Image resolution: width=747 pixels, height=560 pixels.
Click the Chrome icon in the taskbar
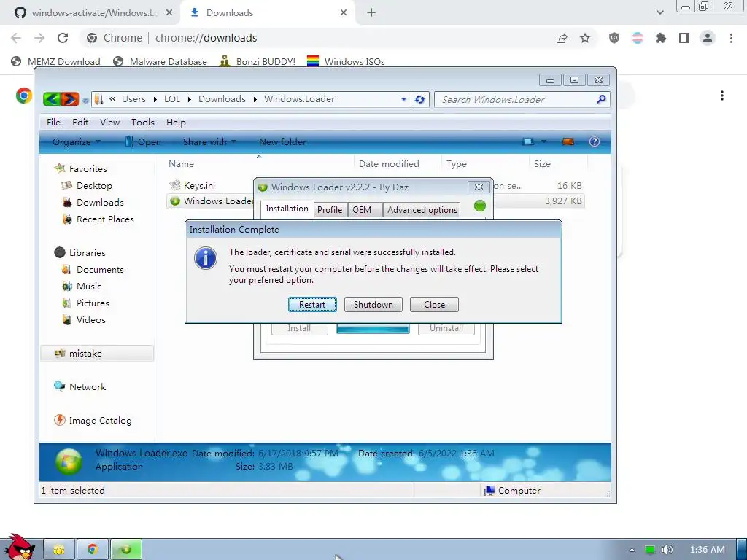(93, 549)
